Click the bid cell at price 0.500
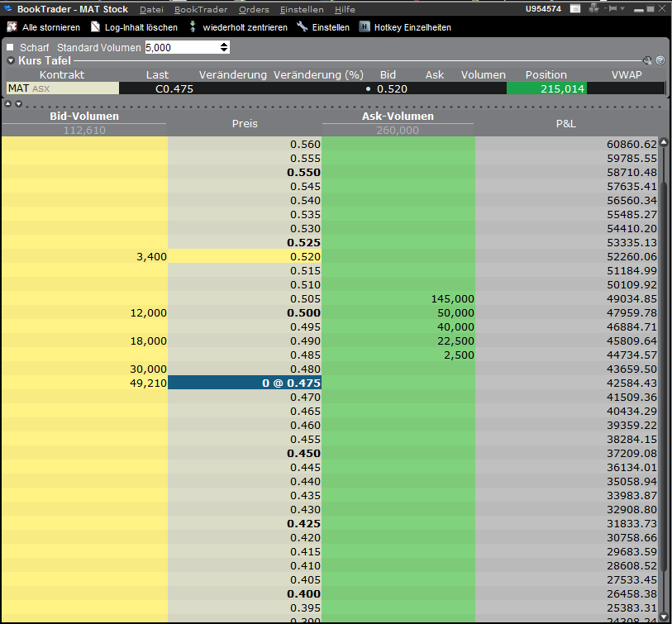672x624 pixels. pyautogui.click(x=84, y=313)
